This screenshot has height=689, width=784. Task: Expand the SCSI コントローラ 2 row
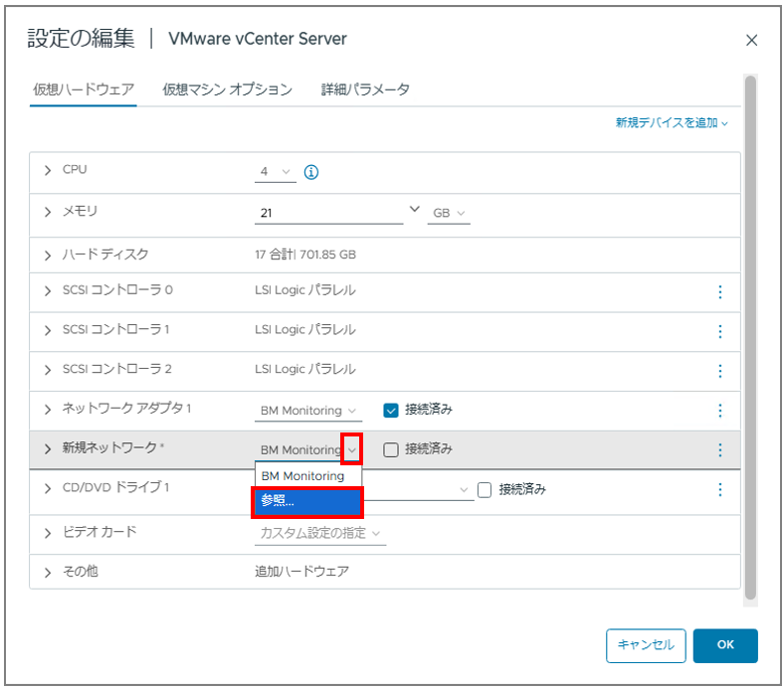coord(48,370)
